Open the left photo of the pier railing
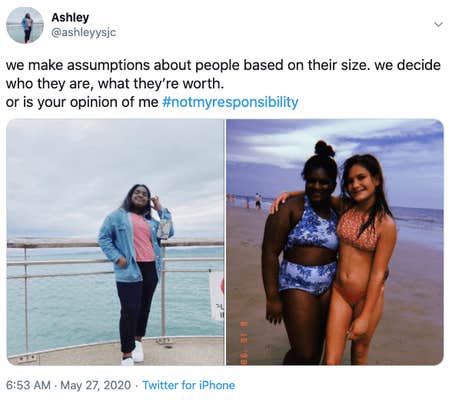The width and height of the screenshot is (462, 400). click(x=115, y=242)
